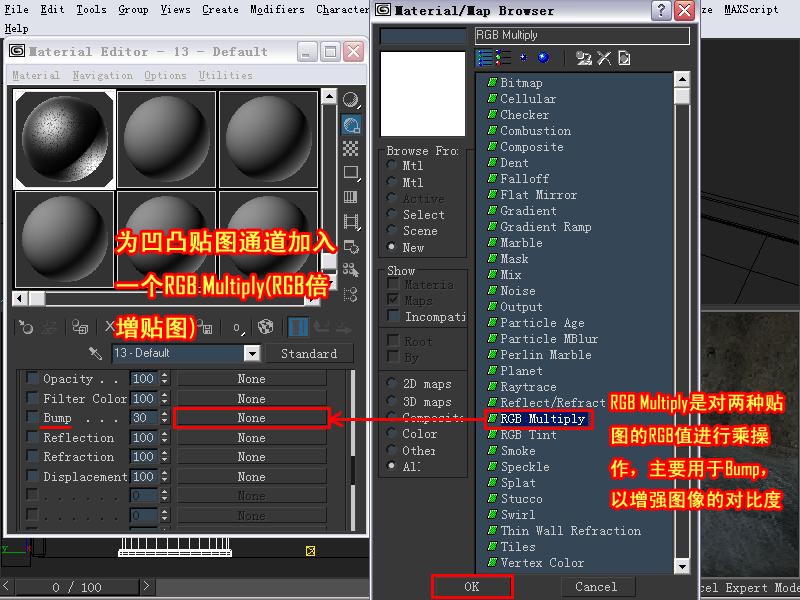Pick material from object eyedropper
Image resolution: width=800 pixels, height=600 pixels.
[95, 353]
